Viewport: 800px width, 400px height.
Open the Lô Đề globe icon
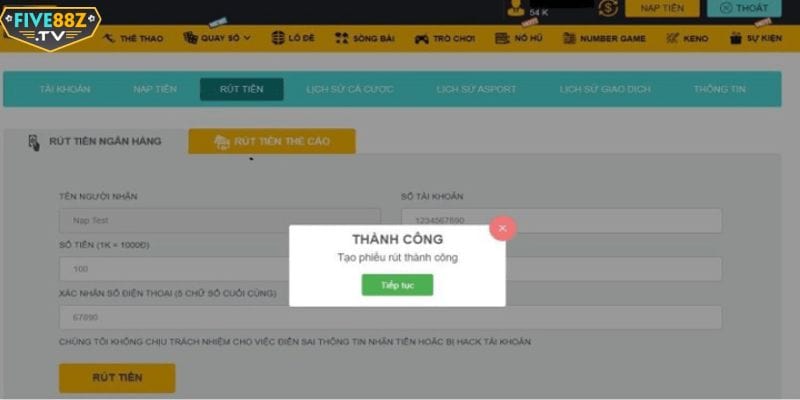(278, 38)
